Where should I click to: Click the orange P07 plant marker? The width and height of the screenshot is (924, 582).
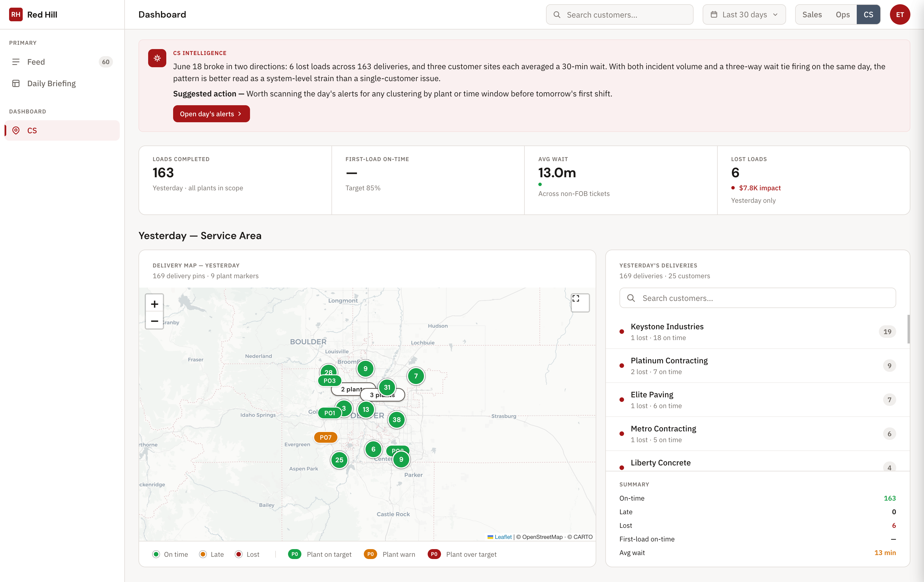(x=325, y=437)
